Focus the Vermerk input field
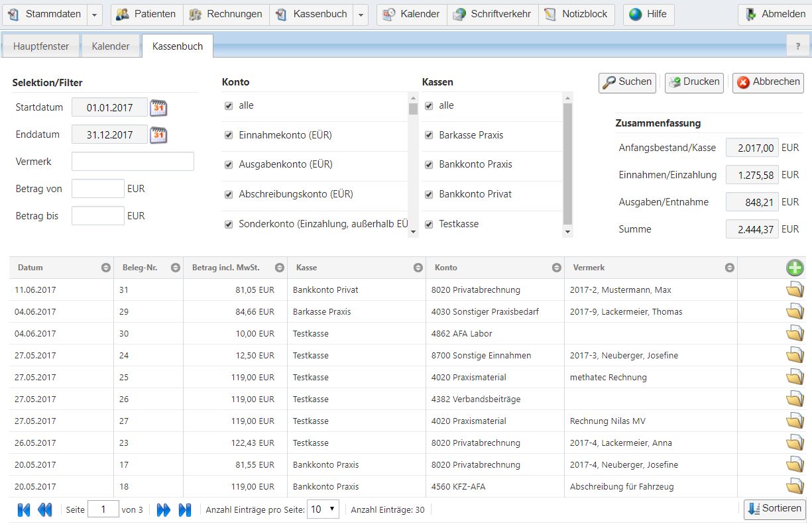The height and width of the screenshot is (526, 812). coord(133,162)
